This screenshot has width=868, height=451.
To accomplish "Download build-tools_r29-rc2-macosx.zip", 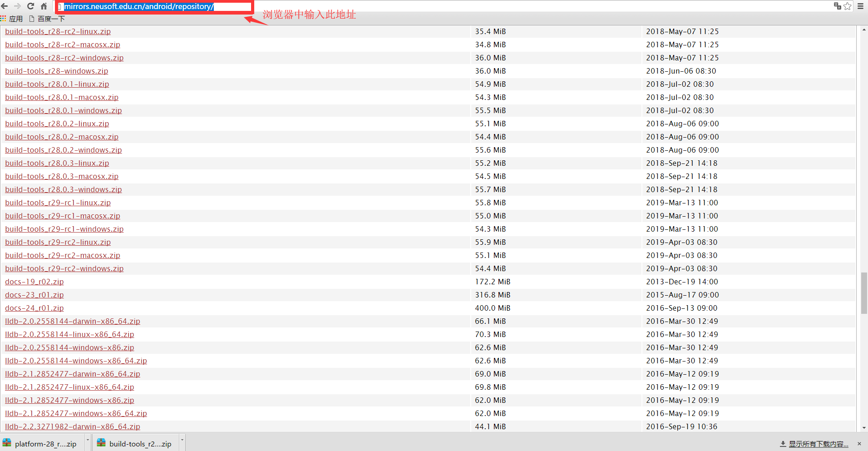I will click(63, 255).
